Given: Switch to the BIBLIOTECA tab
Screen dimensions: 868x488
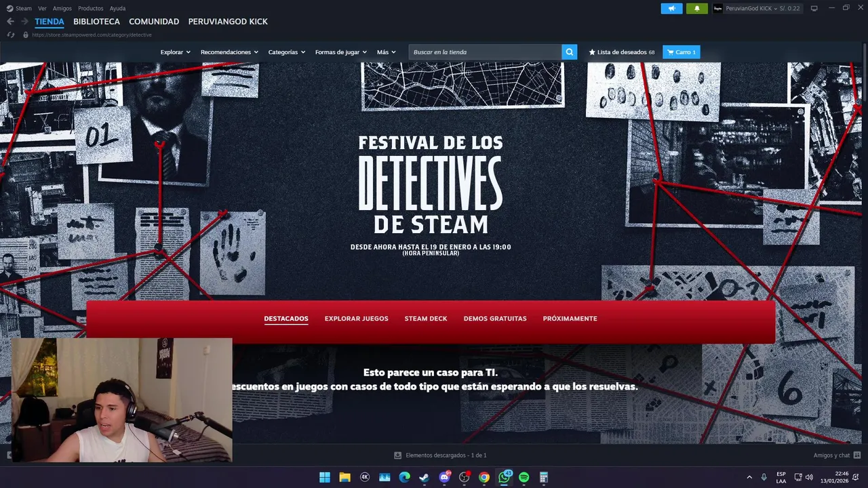Looking at the screenshot, I should [96, 22].
